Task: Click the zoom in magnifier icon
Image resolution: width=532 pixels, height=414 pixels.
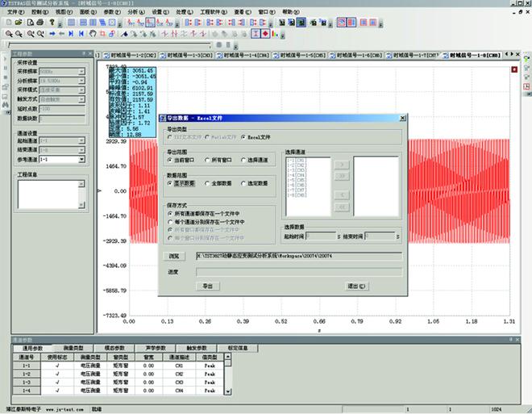Action: 7,34
